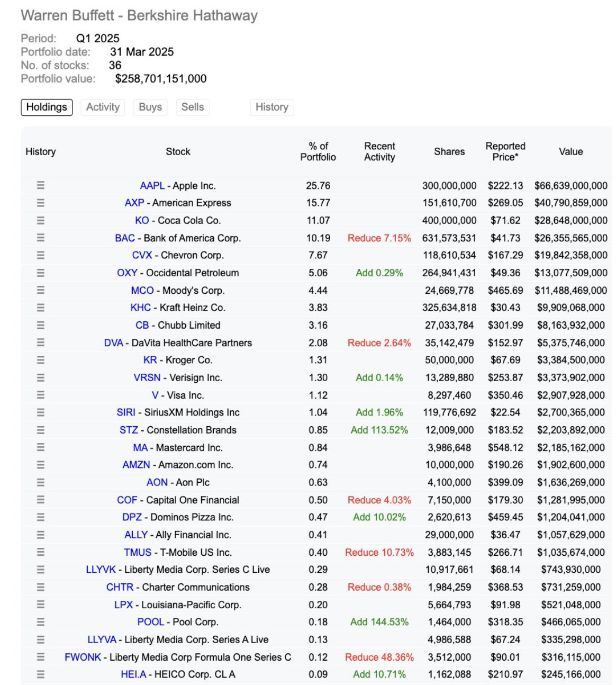Open history icon for KR Kroger row
The height and width of the screenshot is (685, 616).
tap(41, 360)
